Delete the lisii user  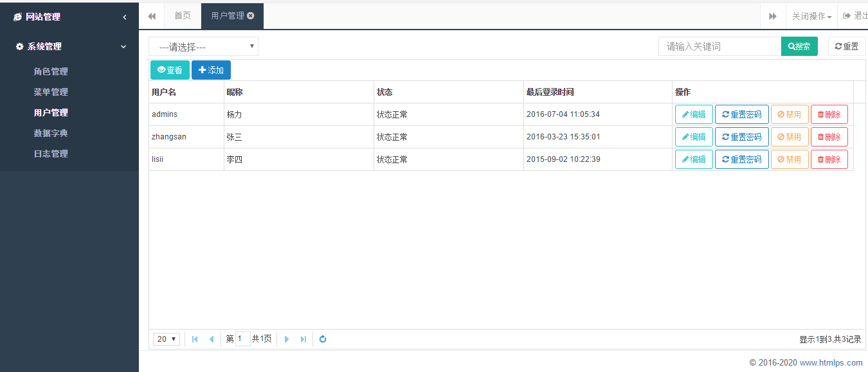click(829, 159)
